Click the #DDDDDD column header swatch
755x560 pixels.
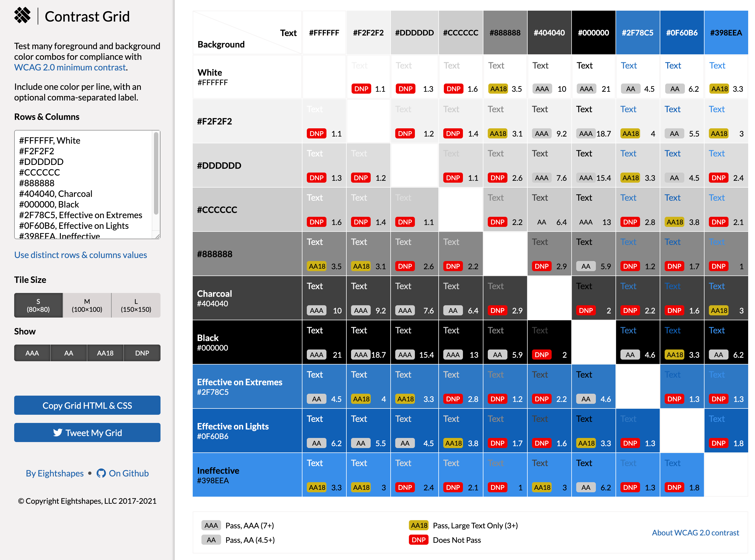(414, 32)
